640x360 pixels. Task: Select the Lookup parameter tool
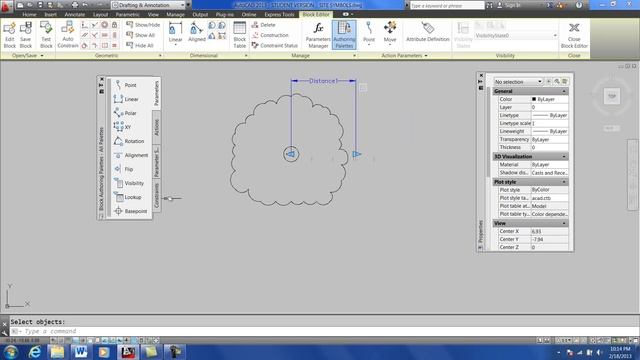(x=128, y=197)
